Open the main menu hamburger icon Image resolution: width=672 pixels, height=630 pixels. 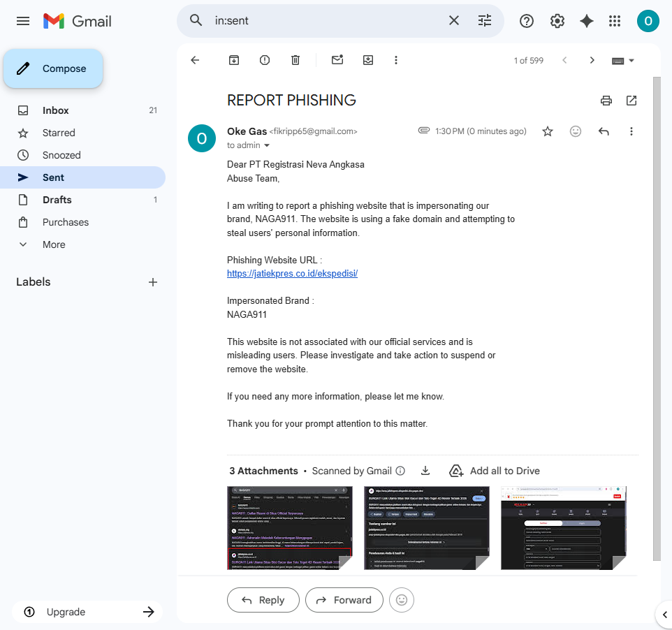coord(23,21)
